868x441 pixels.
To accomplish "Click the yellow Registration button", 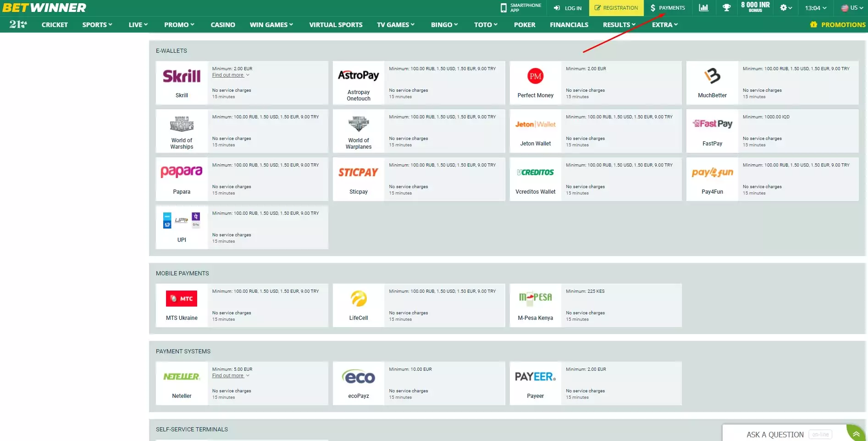I will [x=616, y=8].
